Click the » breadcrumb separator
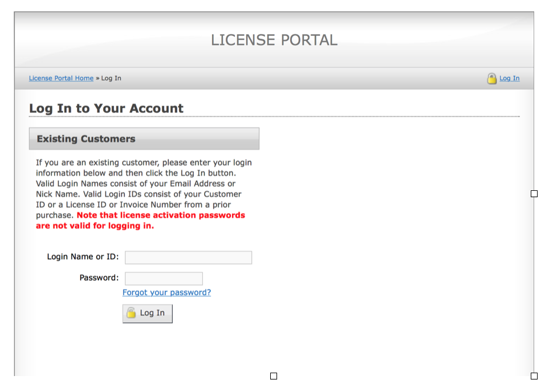This screenshot has height=392, width=553. click(97, 79)
